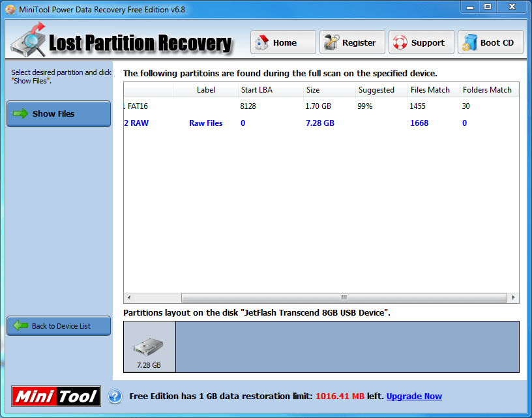Click the blue help question mark icon
The image size is (532, 418).
pyautogui.click(x=115, y=396)
